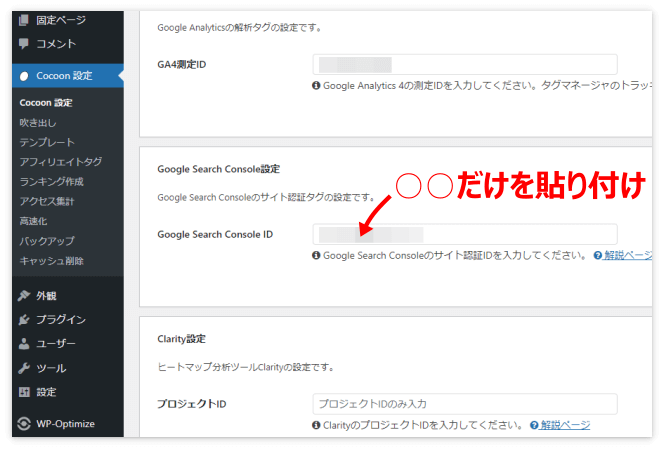Image resolution: width=664 pixels, height=450 pixels.
Task: Click the ツール wrench icon
Action: (24, 368)
